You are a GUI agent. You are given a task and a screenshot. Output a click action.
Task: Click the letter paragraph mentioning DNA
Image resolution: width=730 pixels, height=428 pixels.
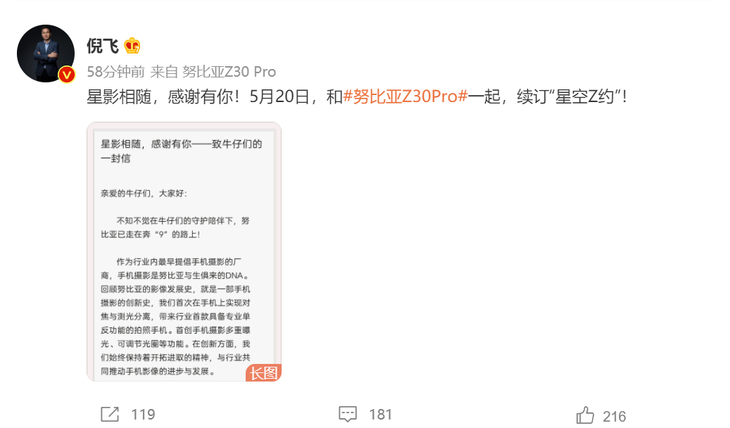176,316
